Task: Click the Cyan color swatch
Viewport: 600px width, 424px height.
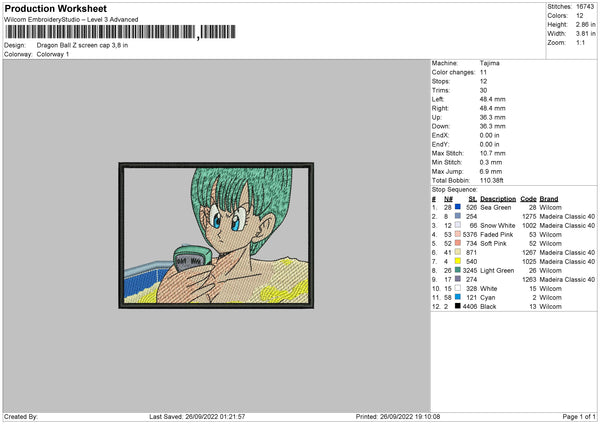Action: pos(458,297)
